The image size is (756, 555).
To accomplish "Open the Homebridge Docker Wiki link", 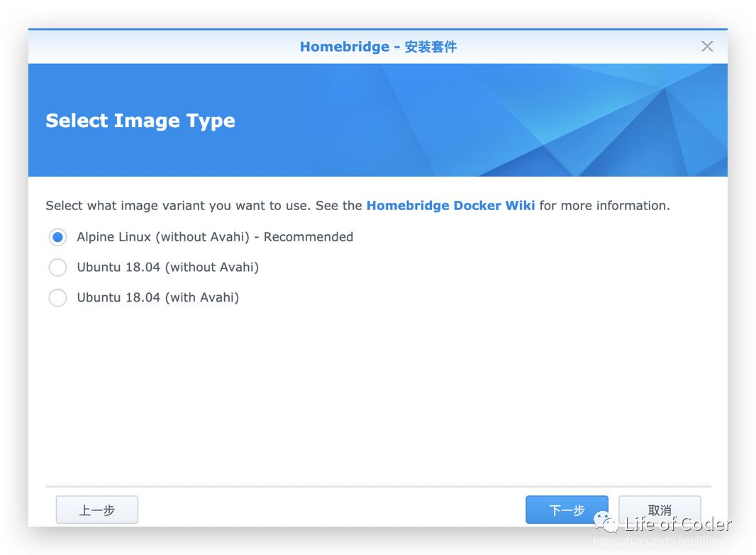I will [x=451, y=206].
